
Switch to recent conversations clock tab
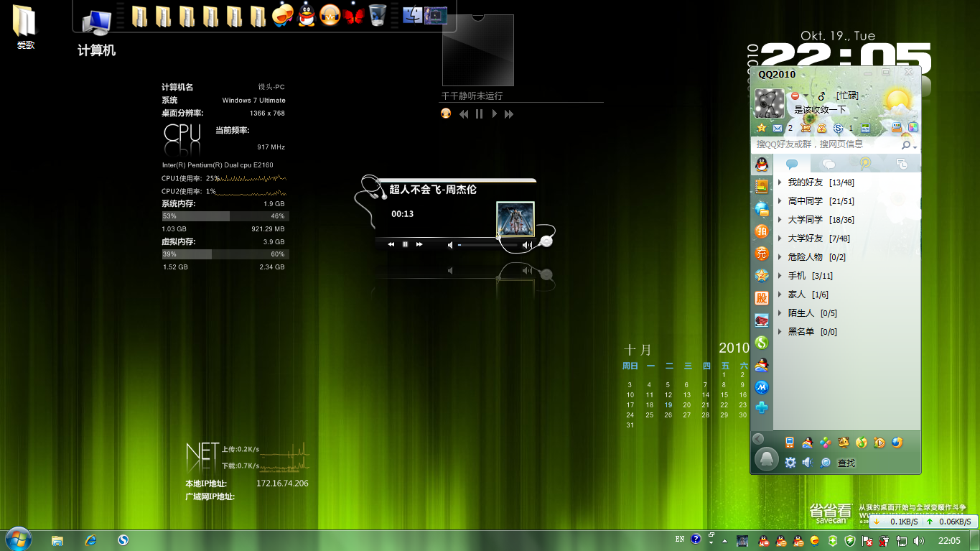tap(902, 164)
